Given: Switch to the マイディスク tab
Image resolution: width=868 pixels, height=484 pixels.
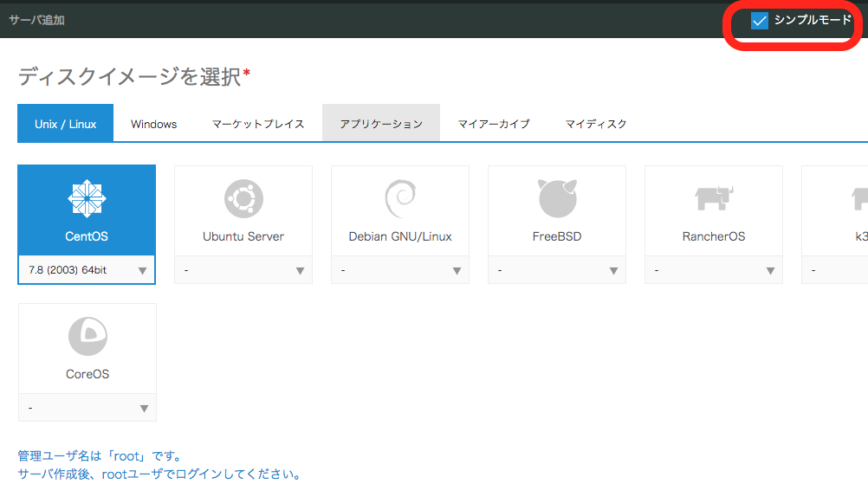Looking at the screenshot, I should (596, 124).
